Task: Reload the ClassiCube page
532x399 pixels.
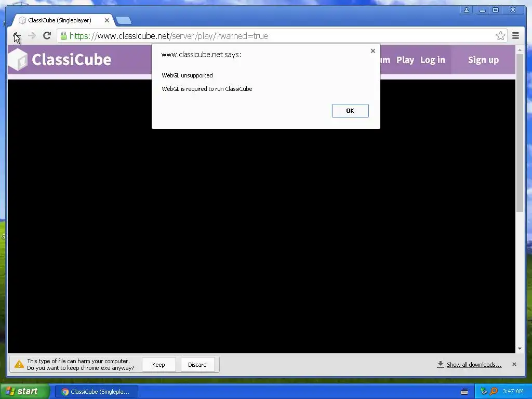Action: 47,36
